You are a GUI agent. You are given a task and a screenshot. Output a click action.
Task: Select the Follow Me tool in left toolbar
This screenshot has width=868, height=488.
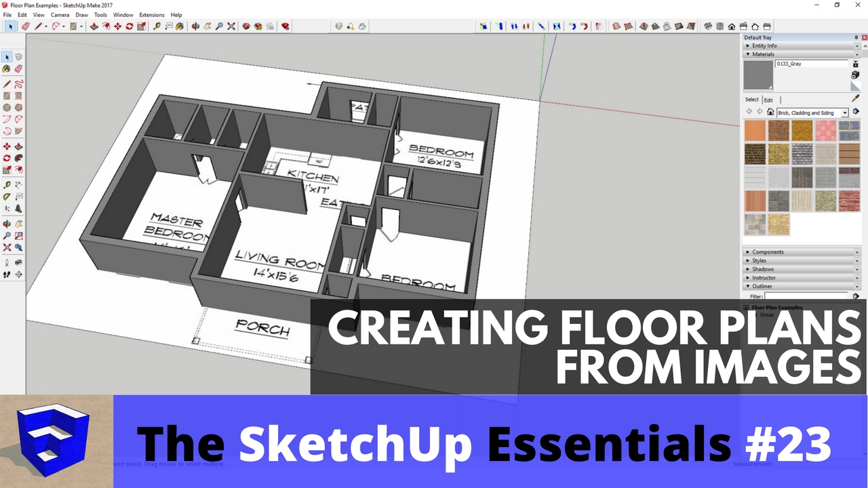tap(18, 158)
